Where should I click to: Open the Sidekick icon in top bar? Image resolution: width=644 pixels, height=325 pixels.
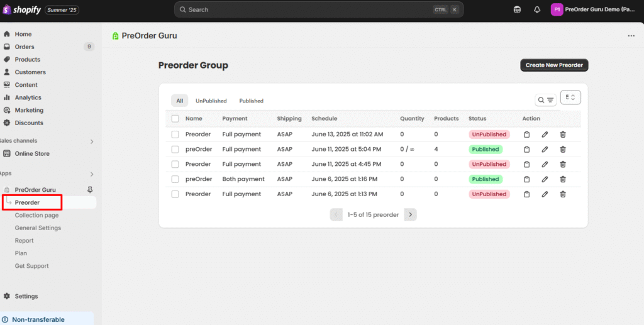pos(517,9)
